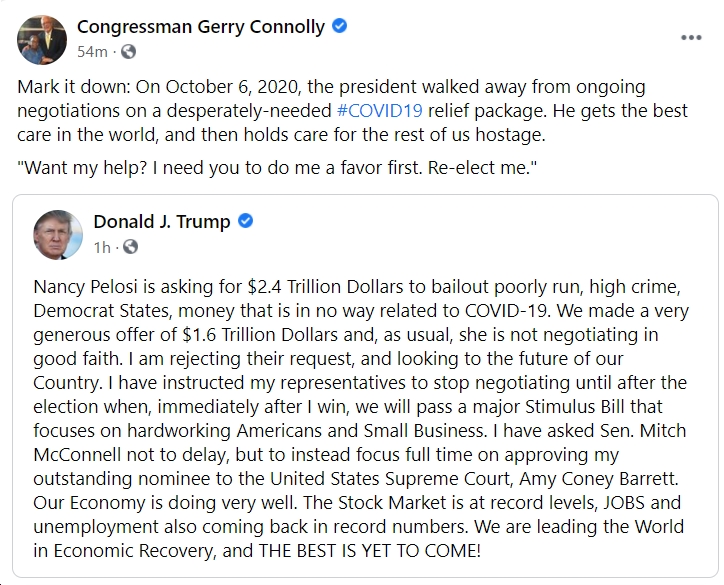Click the 1h shared post timestamp
Image resolution: width=724 pixels, height=585 pixels.
tap(102, 247)
